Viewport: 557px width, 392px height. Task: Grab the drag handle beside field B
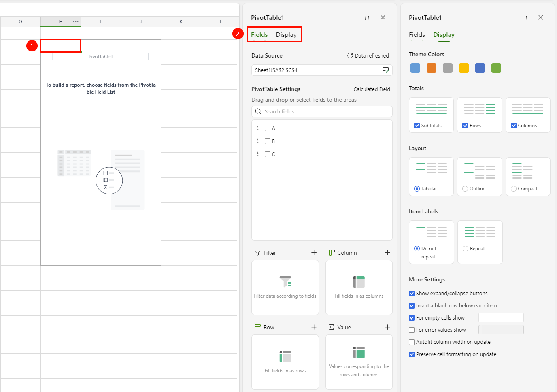(258, 141)
